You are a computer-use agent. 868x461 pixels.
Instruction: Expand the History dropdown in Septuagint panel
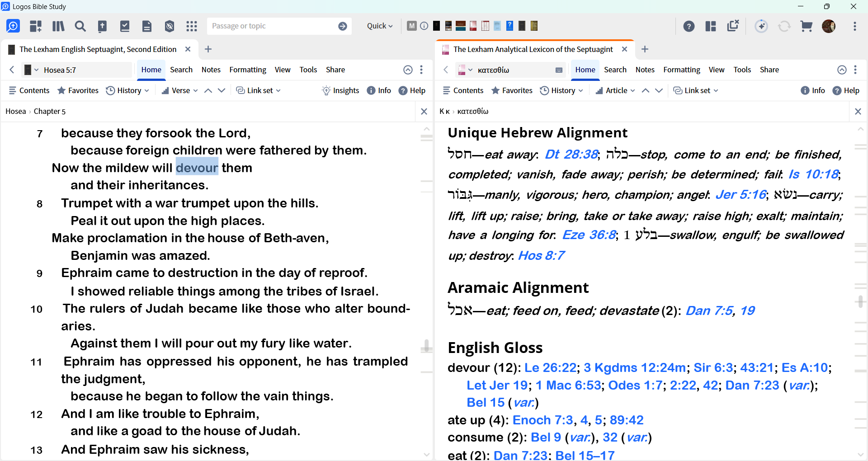point(127,90)
